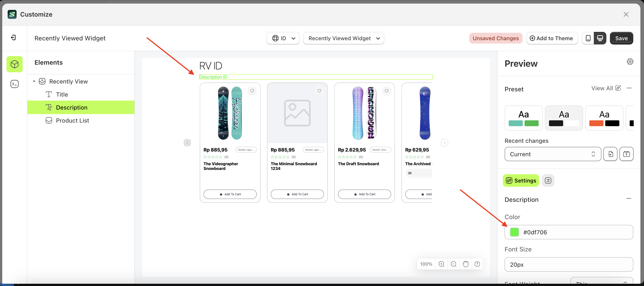Click the Save button
This screenshot has width=644, height=286.
point(622,38)
